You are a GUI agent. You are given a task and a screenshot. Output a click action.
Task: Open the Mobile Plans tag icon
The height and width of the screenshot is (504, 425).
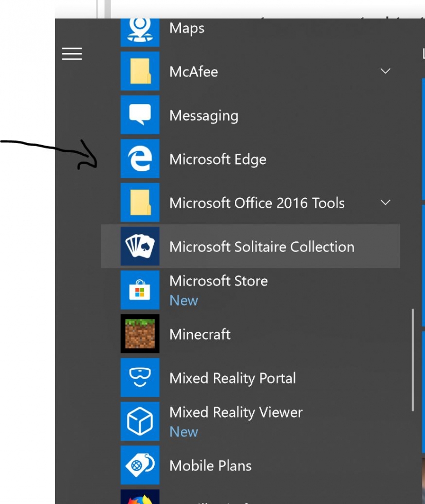140,465
